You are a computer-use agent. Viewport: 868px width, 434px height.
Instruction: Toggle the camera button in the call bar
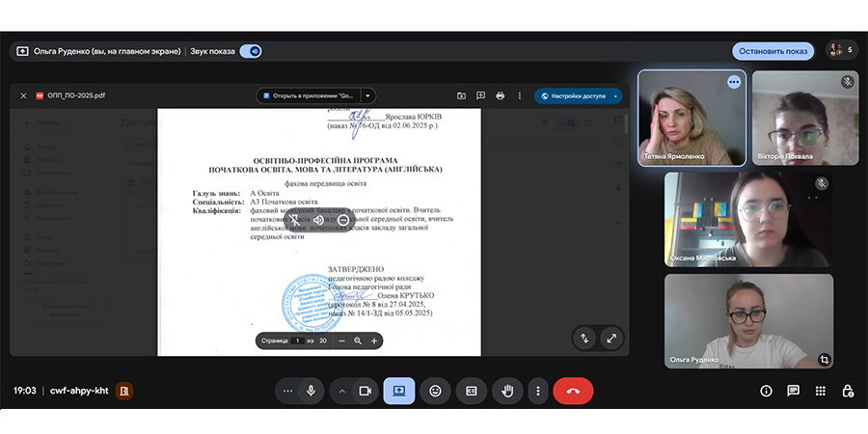tap(366, 391)
